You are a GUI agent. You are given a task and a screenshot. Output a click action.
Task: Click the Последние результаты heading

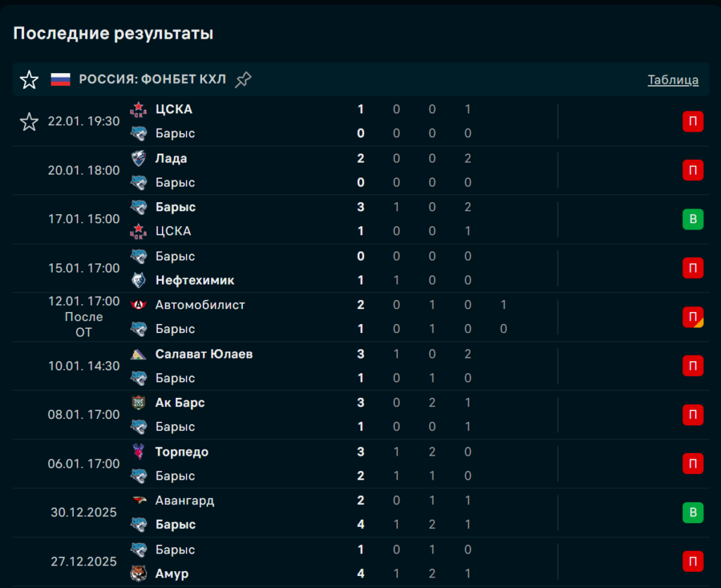click(x=113, y=33)
